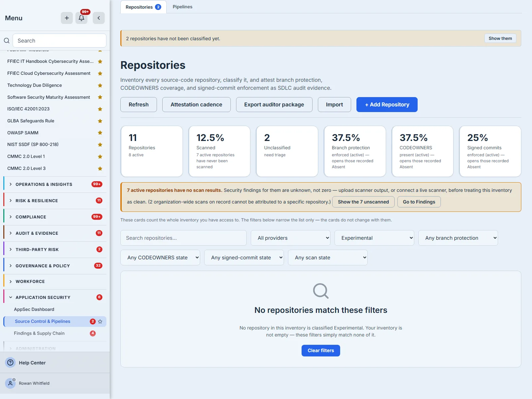532x399 pixels.
Task: Toggle favorite star for Technology Due Diligence
Action: coord(100,85)
